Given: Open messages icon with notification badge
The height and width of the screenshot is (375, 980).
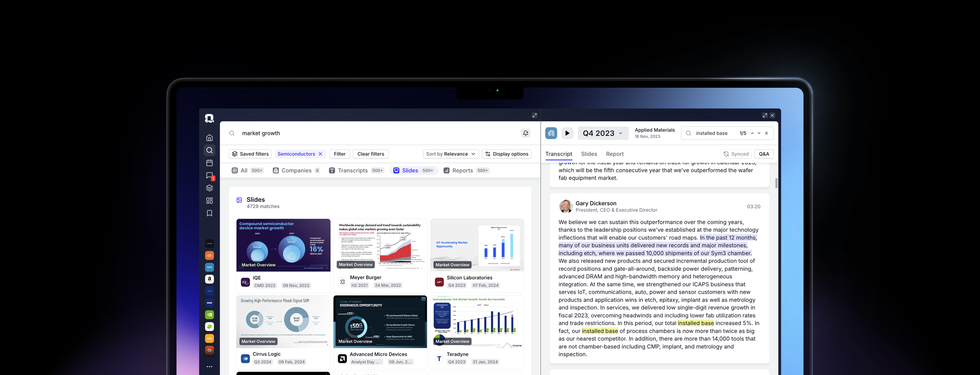Looking at the screenshot, I should click(x=209, y=176).
